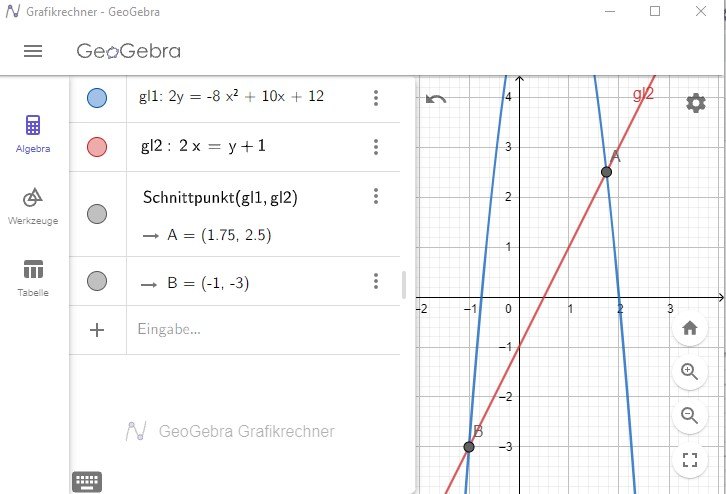Add new entry with plus icon
Viewport: 726px width, 494px height.
click(x=97, y=330)
